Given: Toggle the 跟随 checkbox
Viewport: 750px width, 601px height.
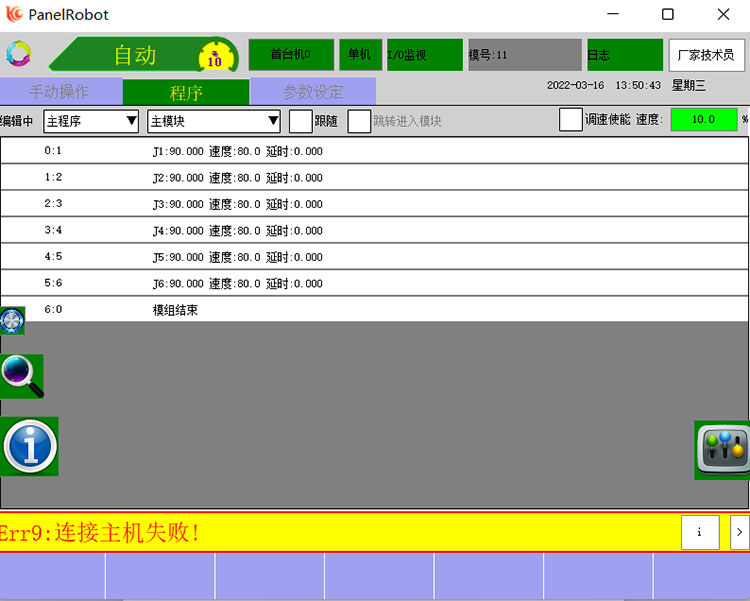Looking at the screenshot, I should coord(300,121).
